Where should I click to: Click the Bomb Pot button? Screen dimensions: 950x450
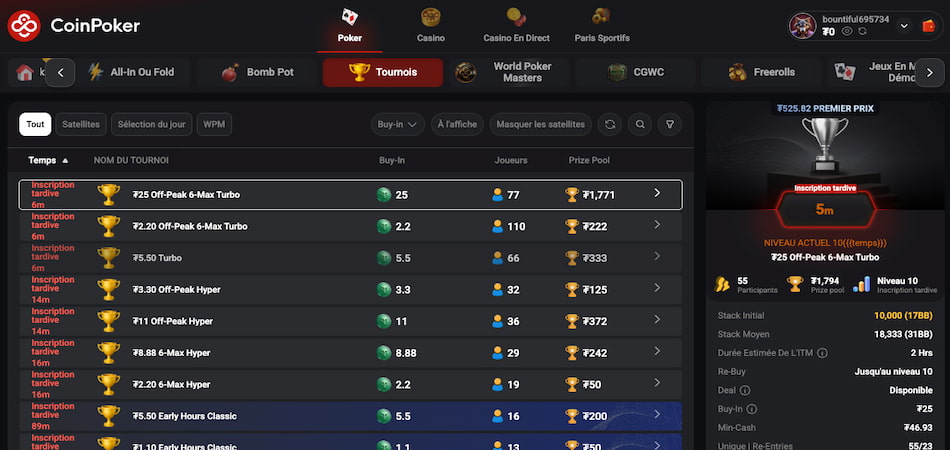(x=257, y=72)
